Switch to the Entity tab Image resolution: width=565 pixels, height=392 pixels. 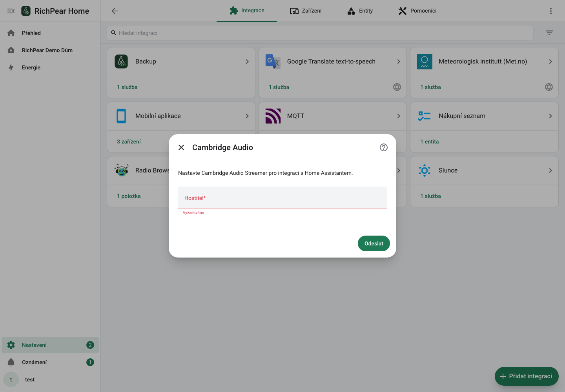click(360, 11)
